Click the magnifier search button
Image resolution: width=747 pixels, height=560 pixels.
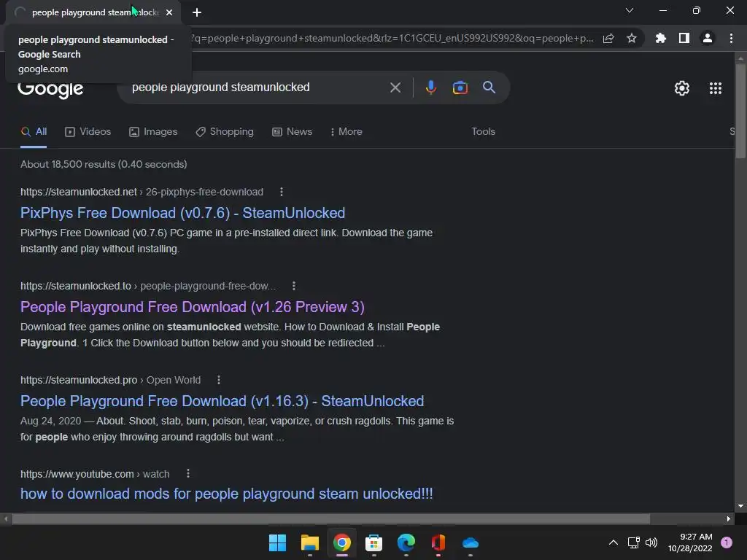[x=489, y=87]
